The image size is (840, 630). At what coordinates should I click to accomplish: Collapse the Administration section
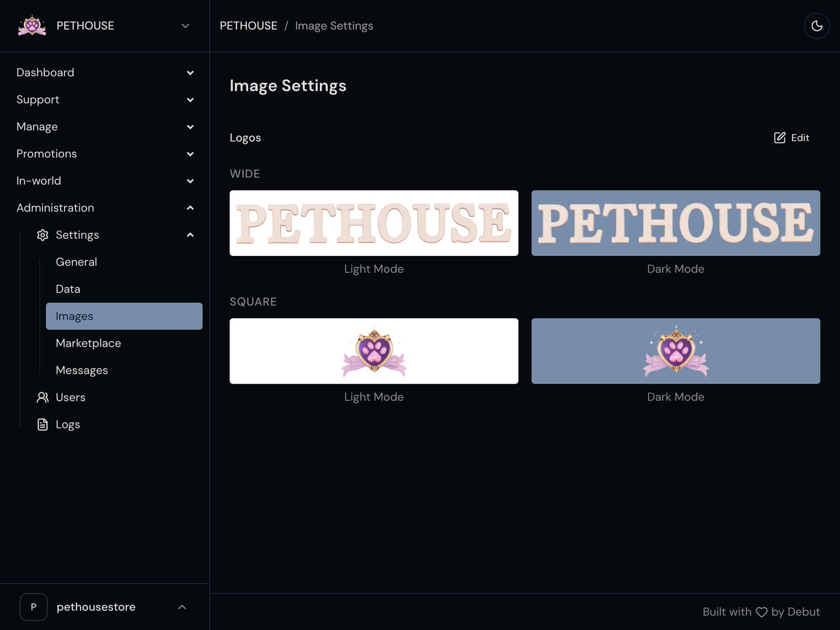190,208
